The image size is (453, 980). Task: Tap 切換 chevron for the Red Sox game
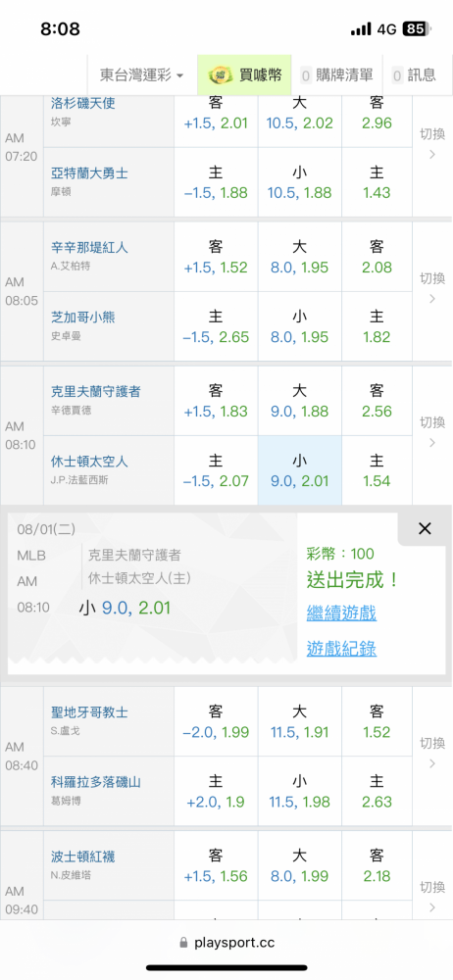432,897
